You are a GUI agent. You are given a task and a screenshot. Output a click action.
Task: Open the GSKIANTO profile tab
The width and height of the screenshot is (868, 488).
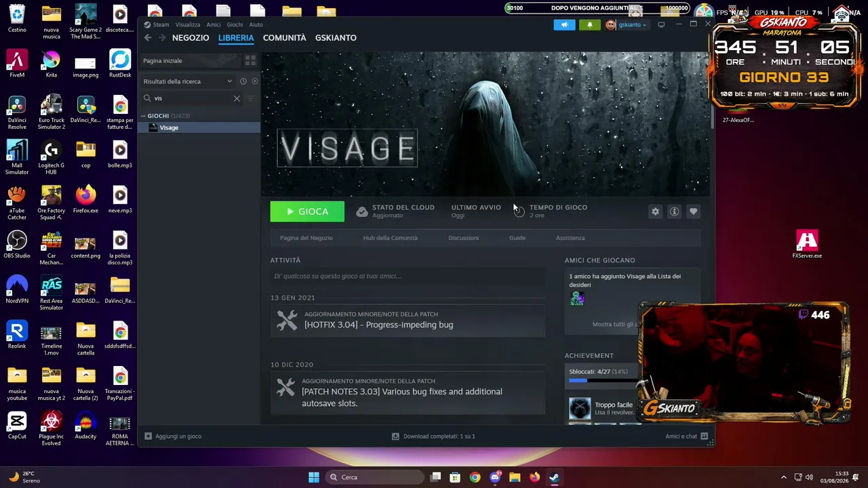coord(336,38)
